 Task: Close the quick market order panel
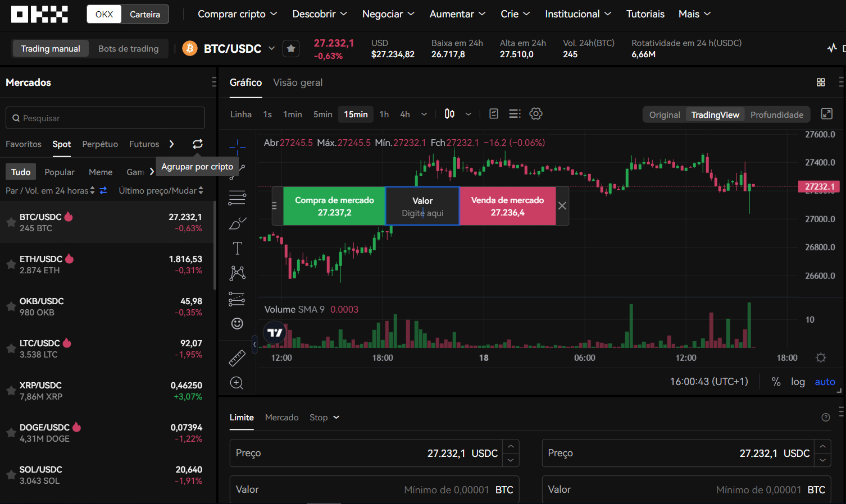(x=562, y=206)
